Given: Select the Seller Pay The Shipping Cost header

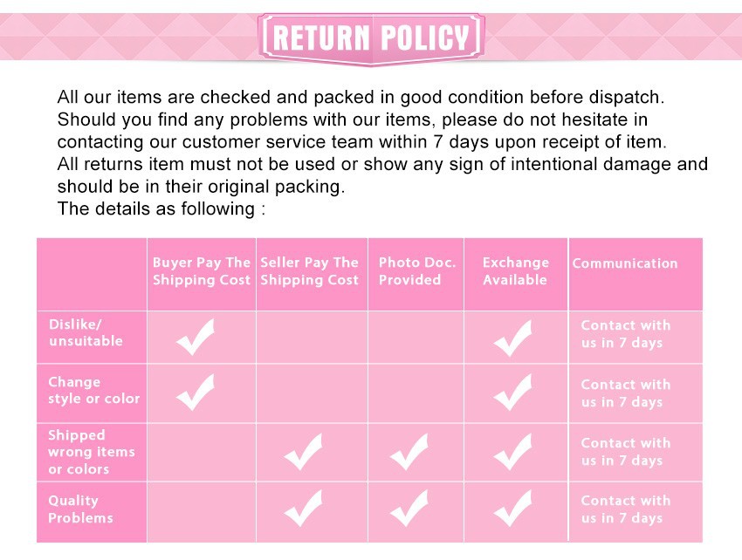Looking at the screenshot, I should (x=310, y=271).
